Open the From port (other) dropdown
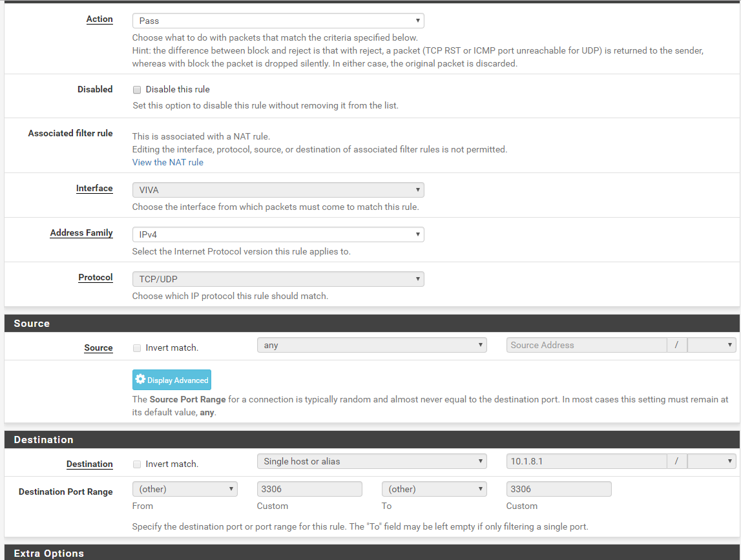 (184, 490)
